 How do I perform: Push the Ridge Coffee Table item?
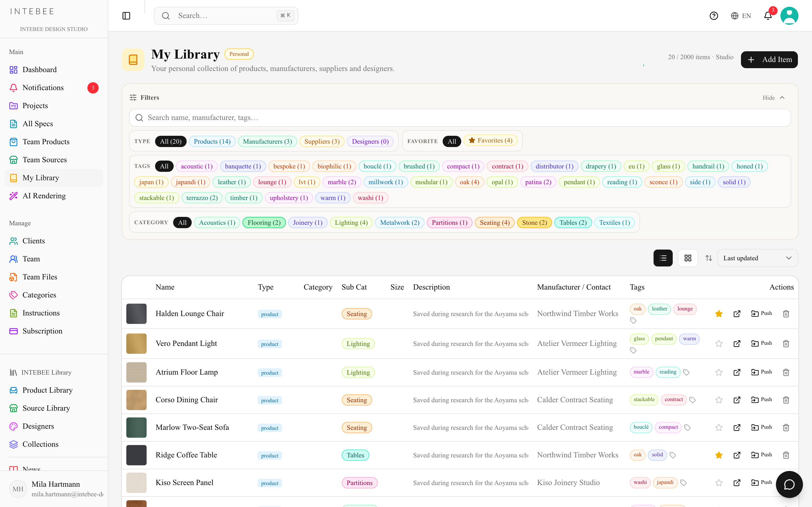[761, 455]
